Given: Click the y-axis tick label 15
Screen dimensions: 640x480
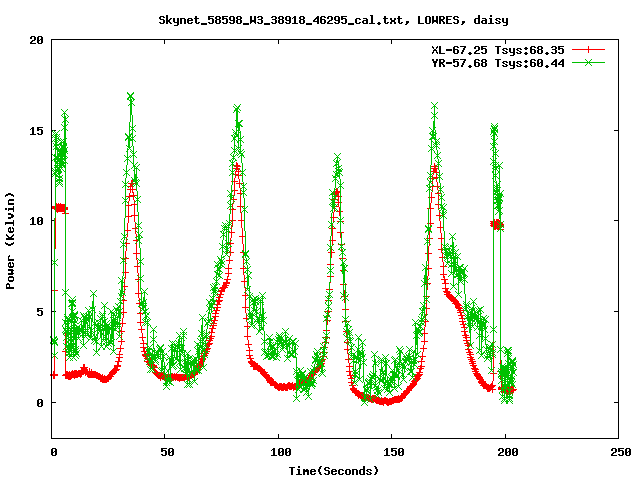Looking at the screenshot, I should pyautogui.click(x=36, y=131).
